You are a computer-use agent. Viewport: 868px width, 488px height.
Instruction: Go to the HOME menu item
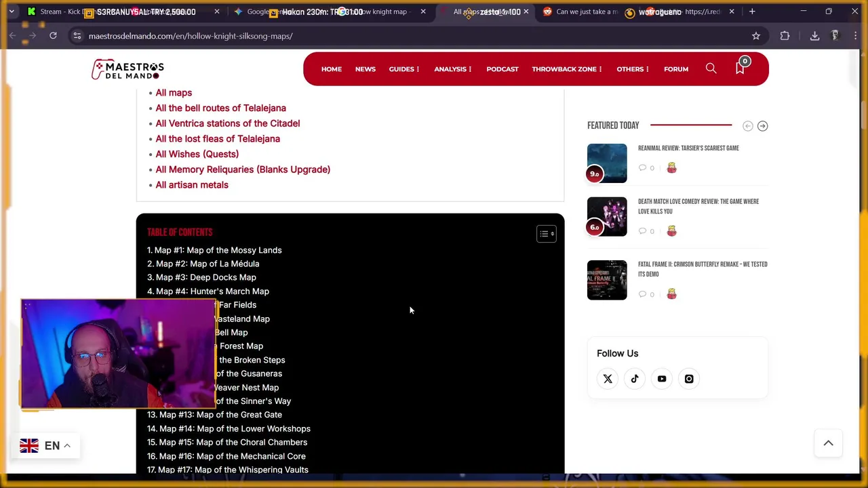coord(332,69)
